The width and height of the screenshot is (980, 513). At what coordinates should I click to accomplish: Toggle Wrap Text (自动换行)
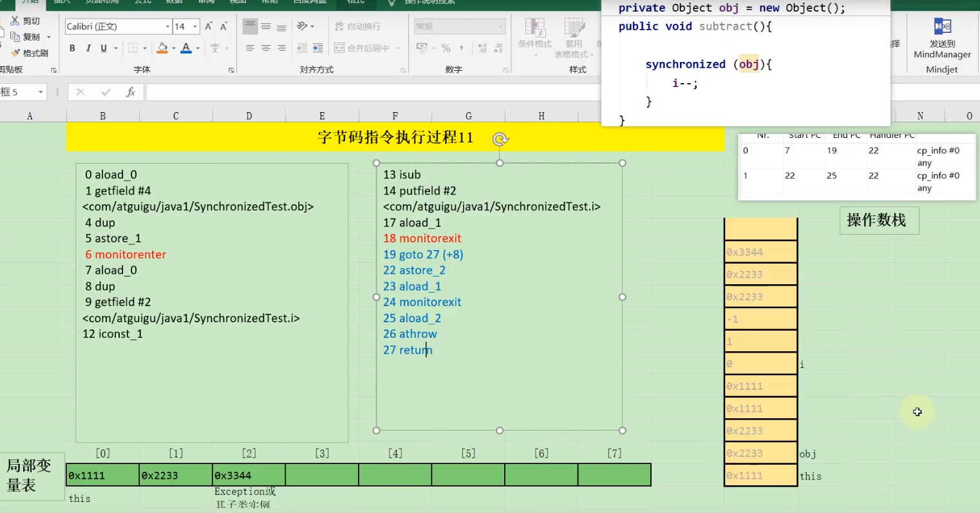pos(358,26)
